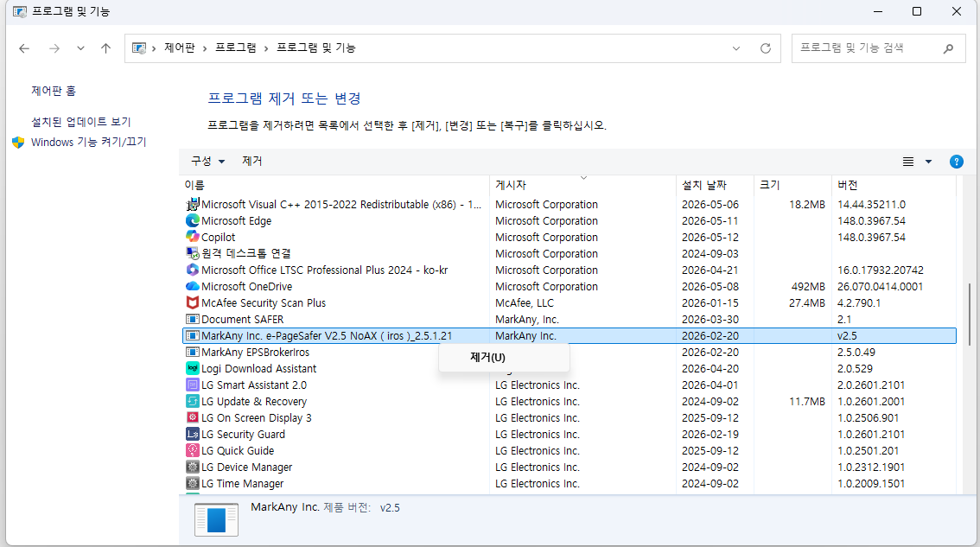Viewport: 980px width, 547px height.
Task: Click the LG Update & Recovery icon
Action: (x=193, y=401)
